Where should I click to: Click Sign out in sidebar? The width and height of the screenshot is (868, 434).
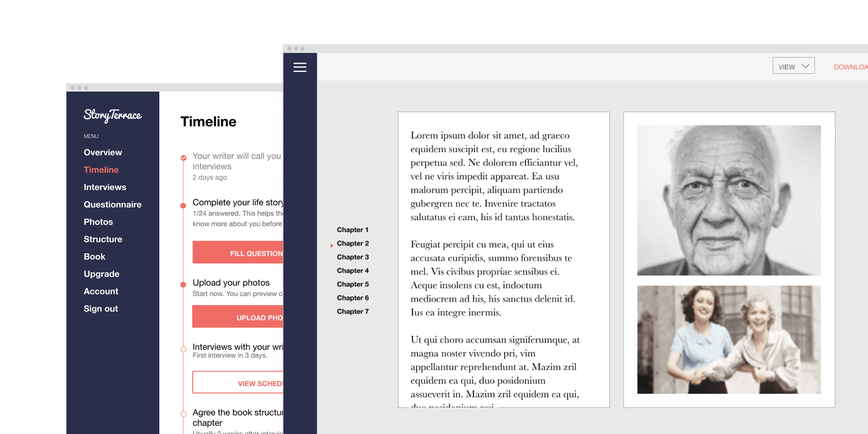(101, 309)
